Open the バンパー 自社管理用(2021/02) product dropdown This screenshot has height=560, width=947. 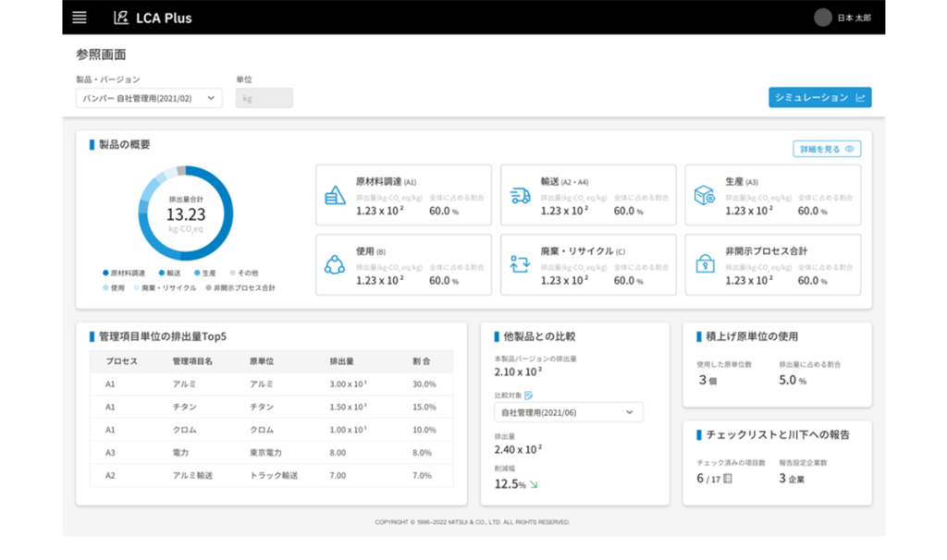click(x=148, y=98)
